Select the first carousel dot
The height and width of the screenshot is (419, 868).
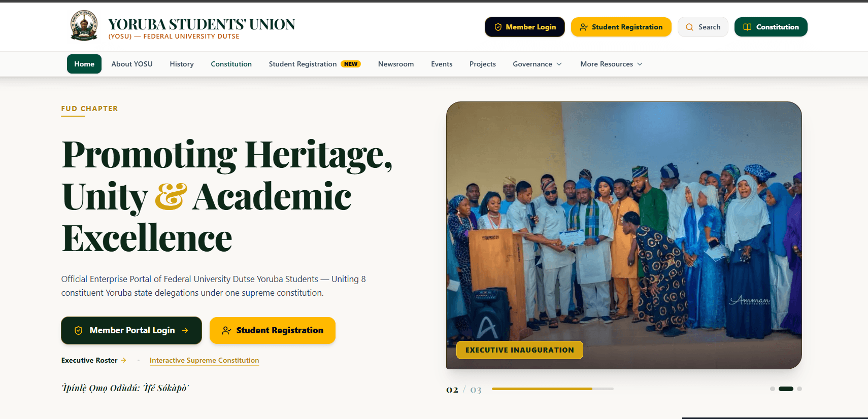coord(772,389)
